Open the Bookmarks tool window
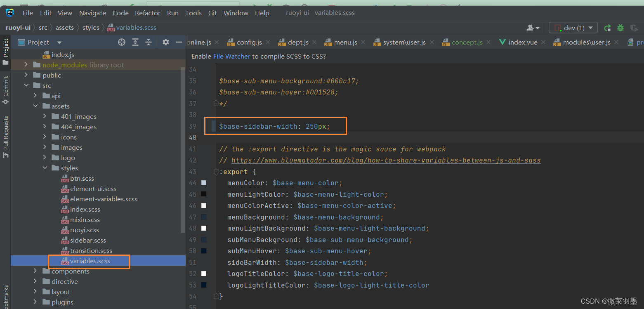The width and height of the screenshot is (644, 309). [5, 297]
